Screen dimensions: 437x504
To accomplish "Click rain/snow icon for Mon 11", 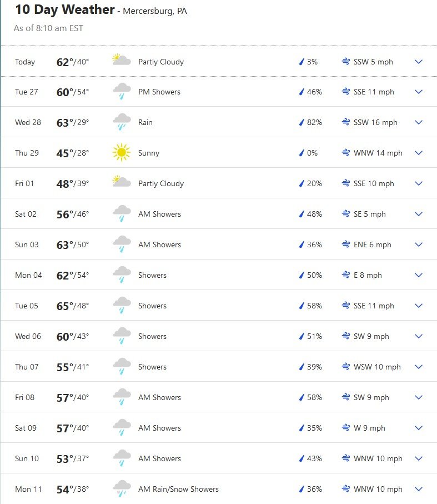I will click(x=122, y=488).
